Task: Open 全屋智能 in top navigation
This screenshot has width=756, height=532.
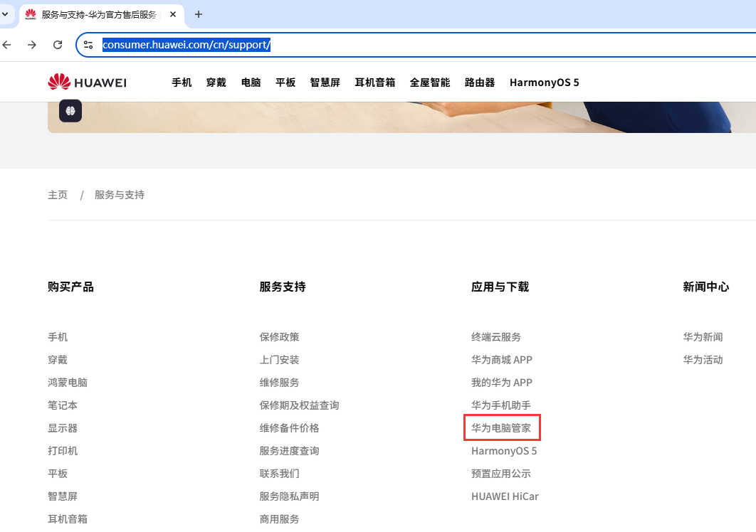Action: pos(430,83)
